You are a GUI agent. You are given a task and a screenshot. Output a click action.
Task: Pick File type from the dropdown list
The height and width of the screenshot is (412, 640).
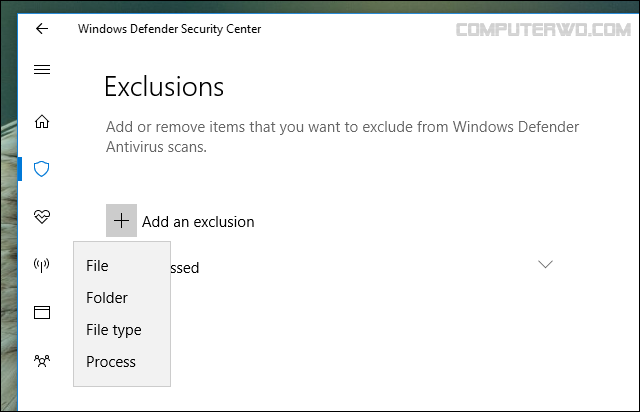pos(114,330)
